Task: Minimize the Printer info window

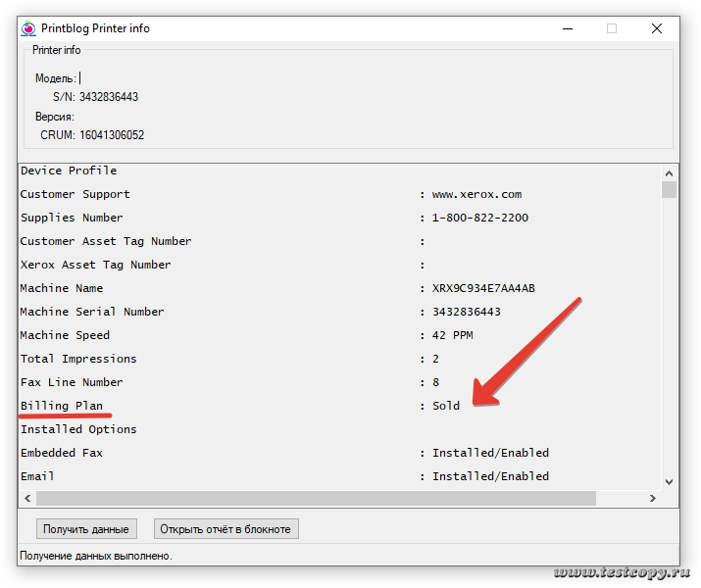Action: 567,28
